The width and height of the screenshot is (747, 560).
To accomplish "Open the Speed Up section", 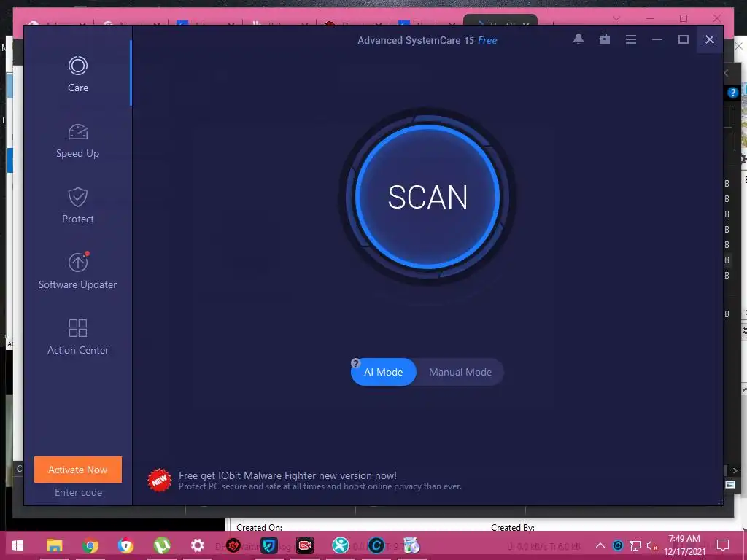I will (77, 140).
